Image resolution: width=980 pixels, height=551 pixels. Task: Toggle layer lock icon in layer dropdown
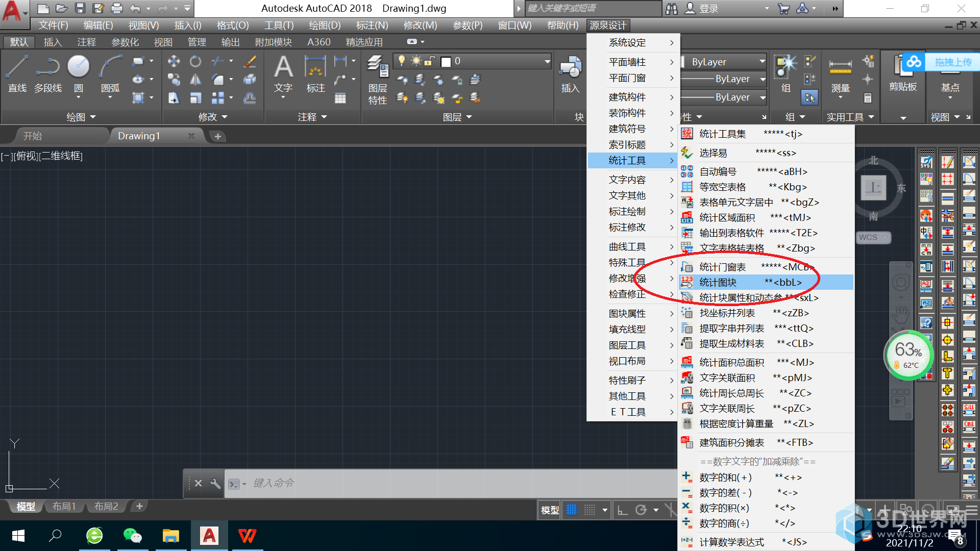430,61
